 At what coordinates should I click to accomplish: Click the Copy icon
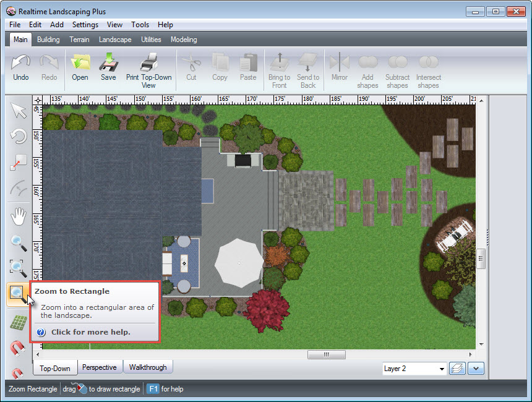click(220, 62)
